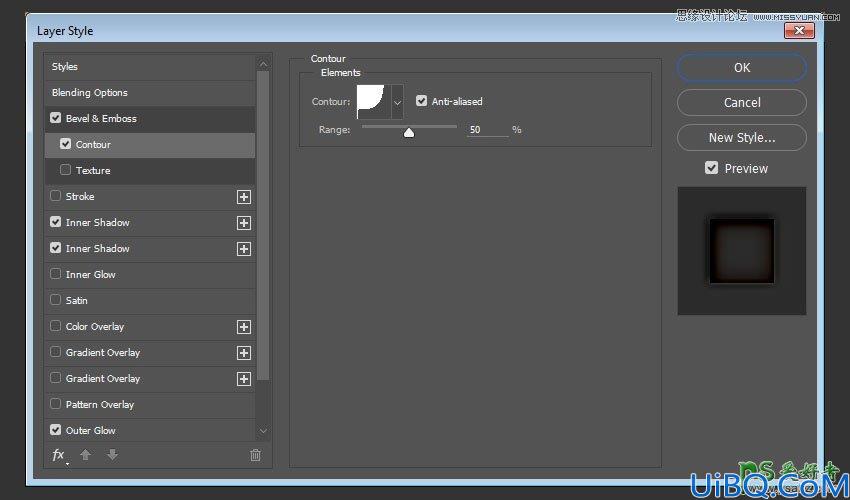The height and width of the screenshot is (500, 850).
Task: Click the Range percentage input field
Action: coord(488,130)
